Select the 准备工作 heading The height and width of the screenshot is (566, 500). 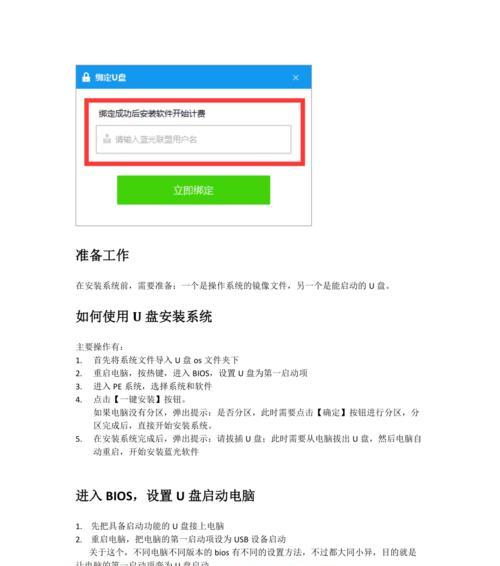click(102, 255)
